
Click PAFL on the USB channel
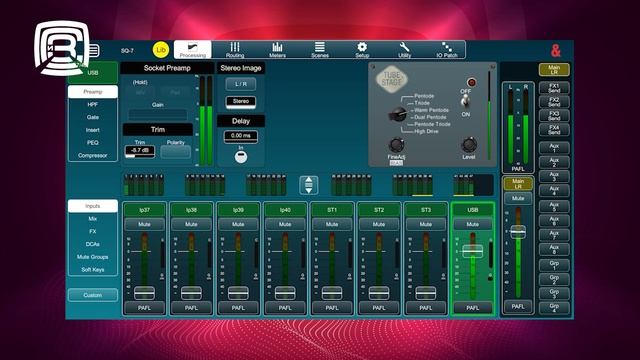[473, 308]
